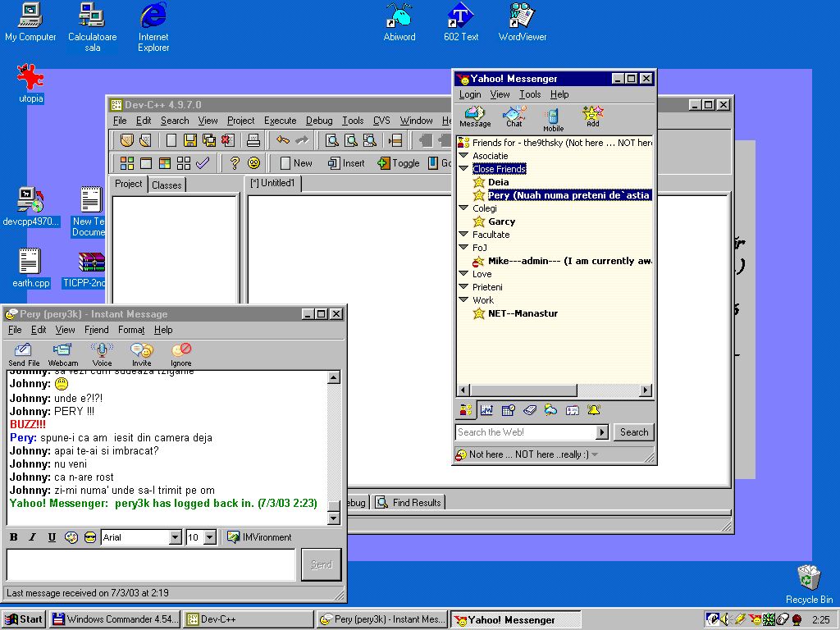Click the Insert button in Dev-C++ toolbar
Image resolution: width=840 pixels, height=630 pixels.
tap(346, 163)
